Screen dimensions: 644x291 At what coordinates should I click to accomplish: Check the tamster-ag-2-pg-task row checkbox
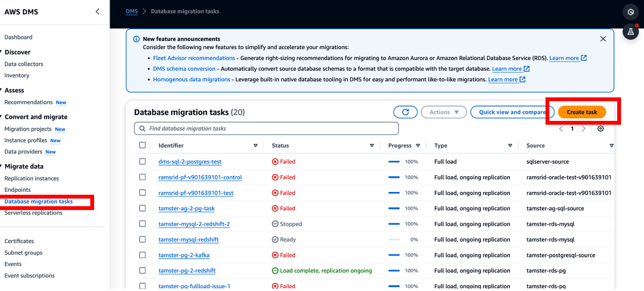click(x=142, y=208)
